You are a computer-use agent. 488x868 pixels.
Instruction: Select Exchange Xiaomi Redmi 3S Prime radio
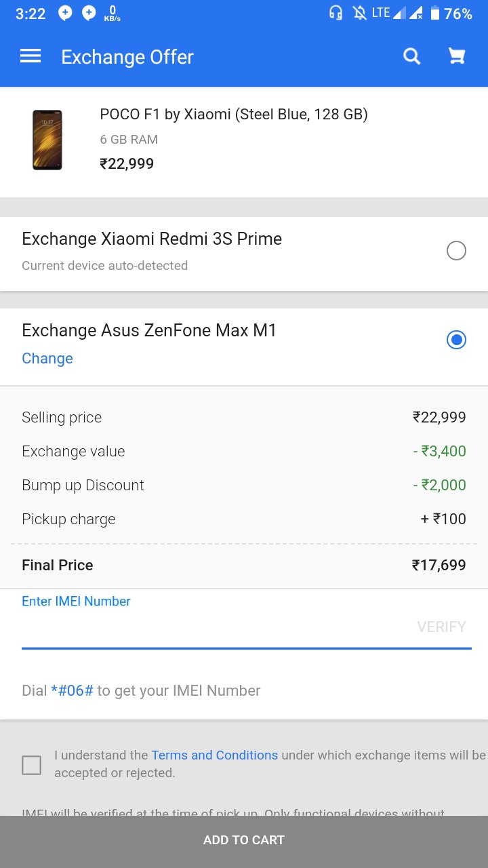pyautogui.click(x=456, y=251)
